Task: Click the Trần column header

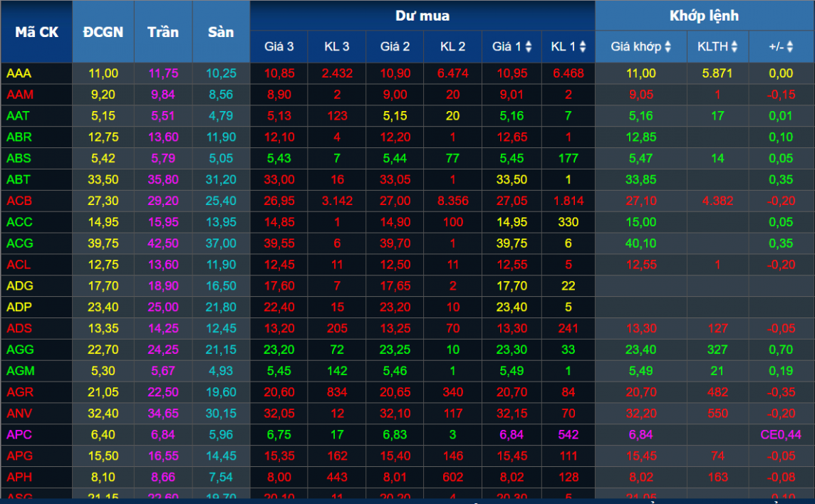Action: pyautogui.click(x=163, y=32)
